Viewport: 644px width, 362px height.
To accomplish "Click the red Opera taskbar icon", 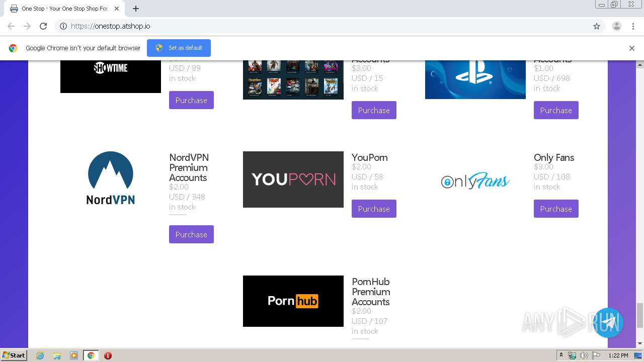I will (x=108, y=355).
